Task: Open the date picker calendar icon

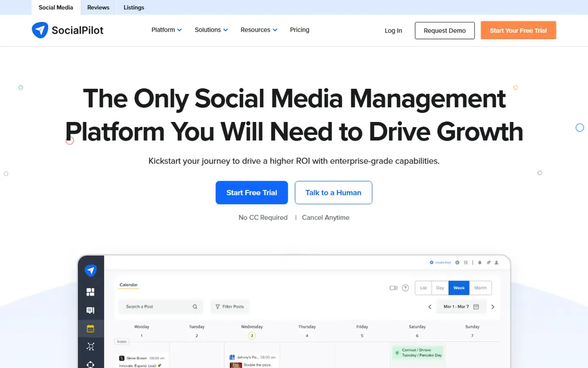Action: click(476, 306)
